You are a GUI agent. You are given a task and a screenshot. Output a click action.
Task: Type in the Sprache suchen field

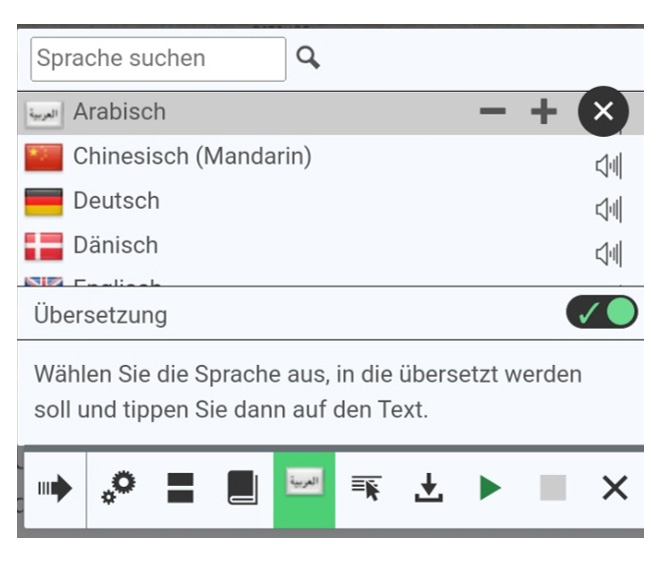158,59
